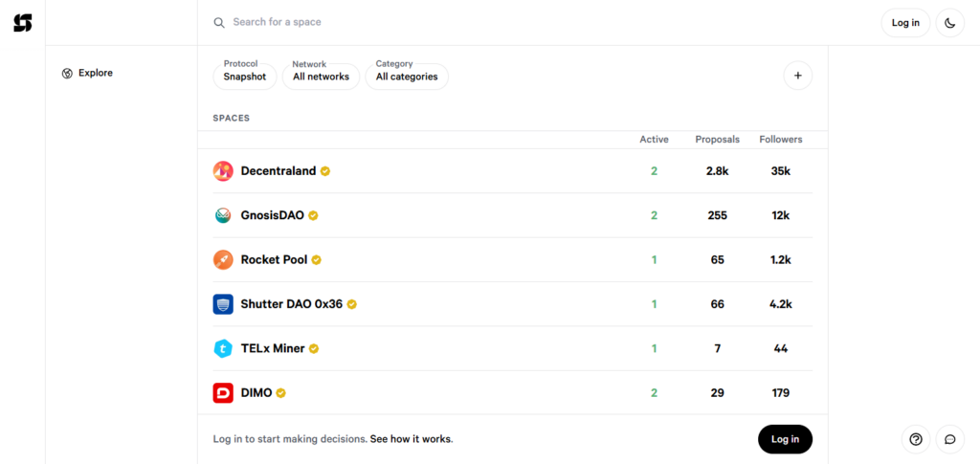Screen dimensions: 980x464
Task: Open the Protocol Snapshot dropdown
Action: point(245,77)
